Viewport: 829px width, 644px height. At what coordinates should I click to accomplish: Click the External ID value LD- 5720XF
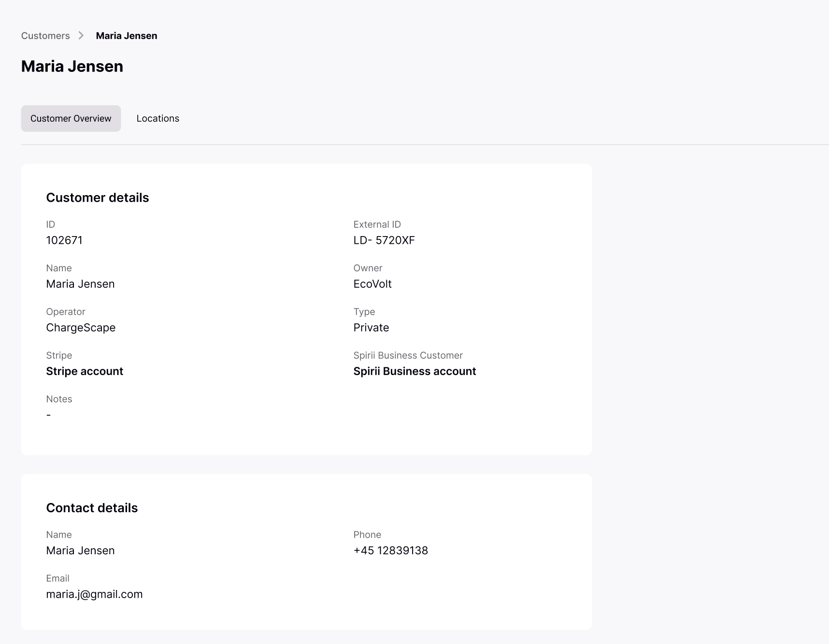[384, 240]
